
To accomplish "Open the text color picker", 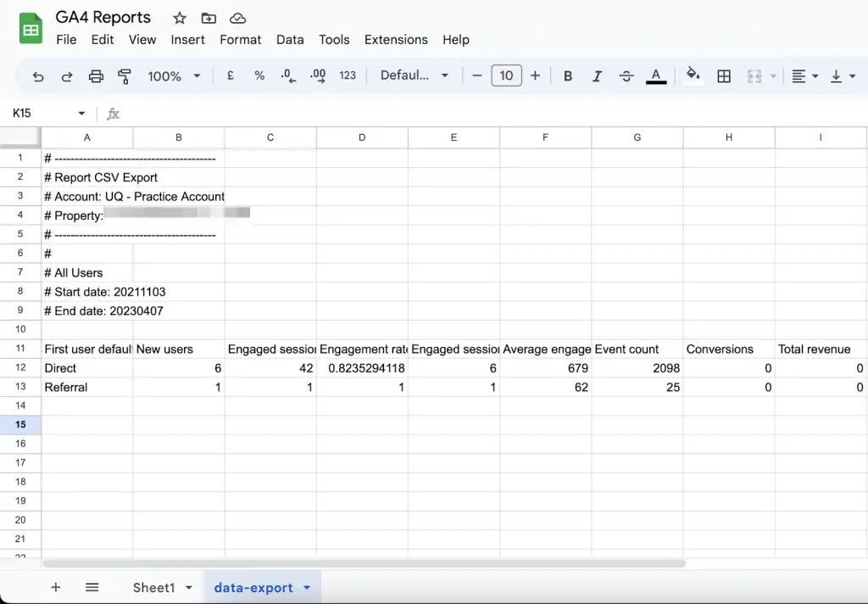I will (x=655, y=75).
